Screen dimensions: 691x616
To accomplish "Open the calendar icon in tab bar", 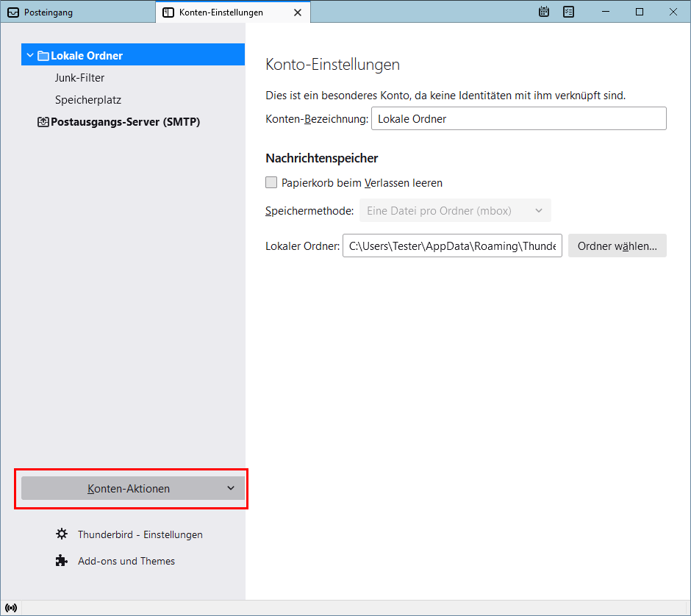I will 544,12.
